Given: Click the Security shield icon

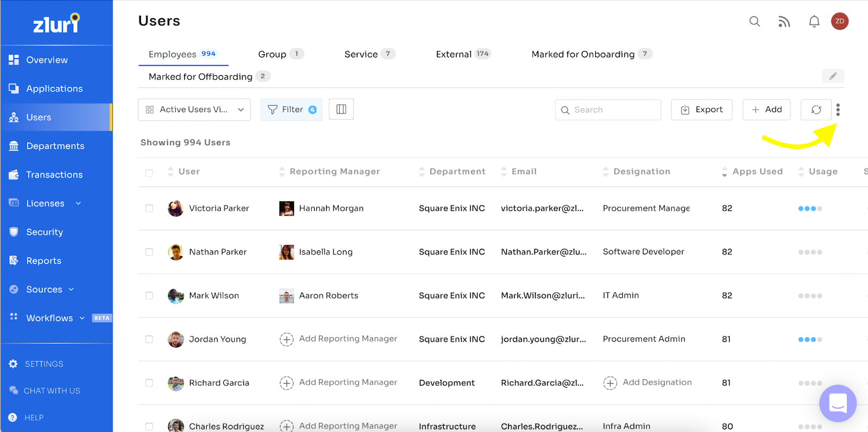Looking at the screenshot, I should coord(14,232).
